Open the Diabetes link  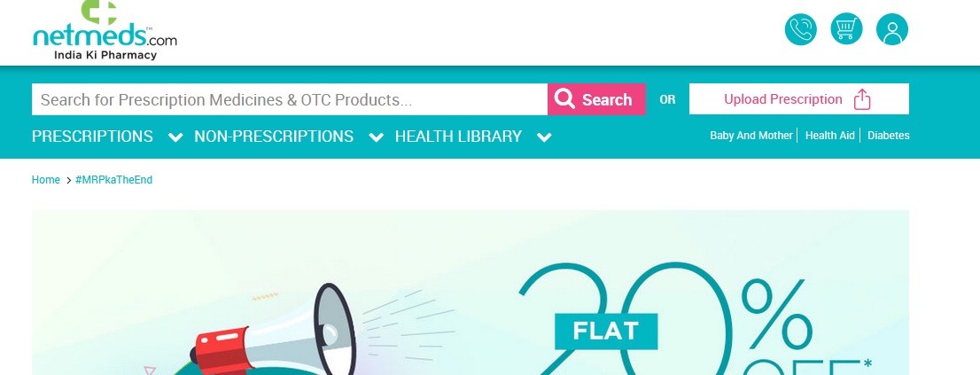click(888, 135)
